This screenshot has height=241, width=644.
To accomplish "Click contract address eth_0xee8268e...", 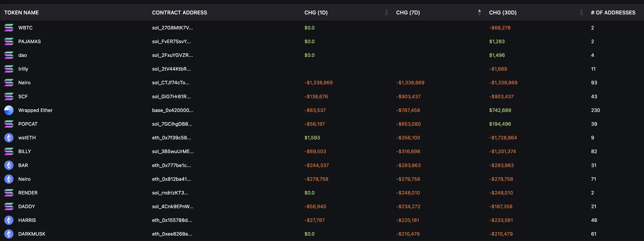I will pos(172,234).
